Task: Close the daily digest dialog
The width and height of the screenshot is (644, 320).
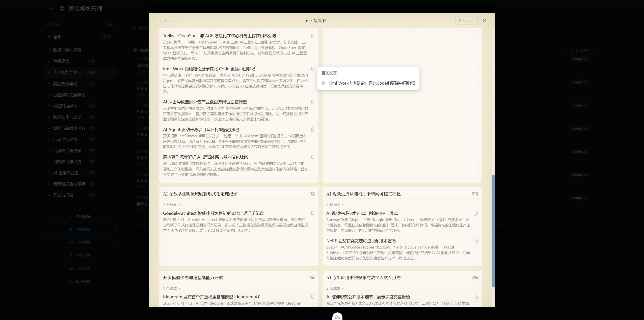Action: (484, 20)
